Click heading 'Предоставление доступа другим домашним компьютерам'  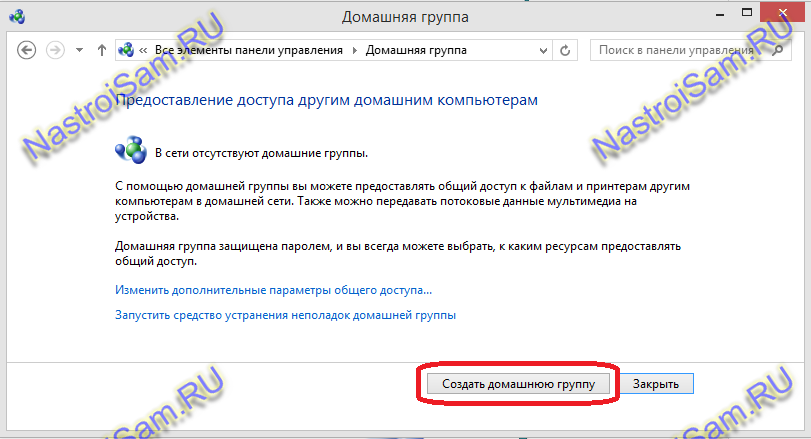326,100
